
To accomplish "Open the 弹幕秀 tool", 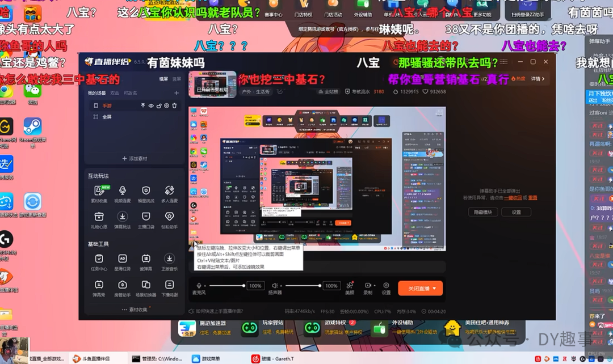I will [99, 289].
